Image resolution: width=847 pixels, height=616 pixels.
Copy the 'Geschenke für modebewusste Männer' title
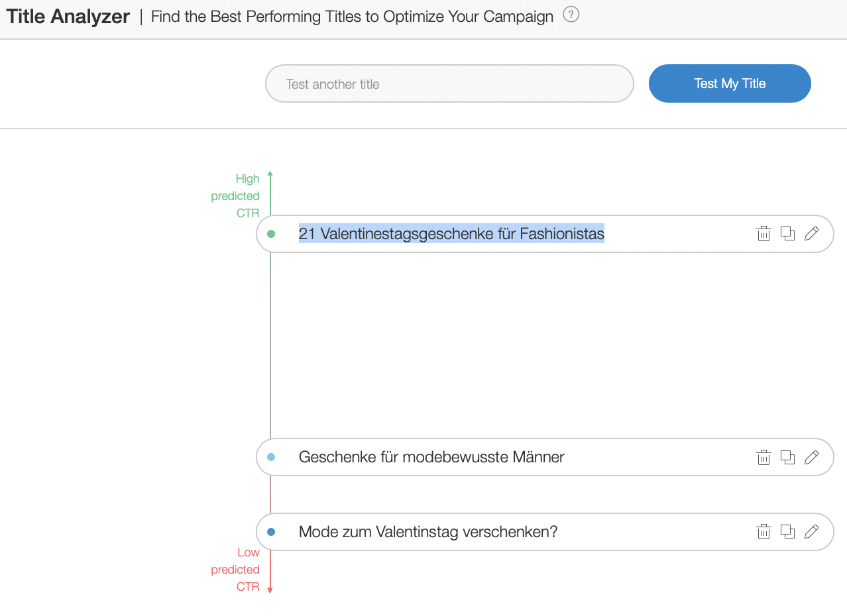click(787, 457)
